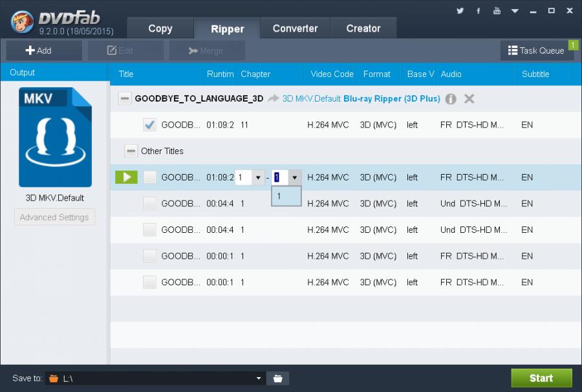This screenshot has height=392, width=582.
Task: Click the green Start button
Action: click(541, 378)
